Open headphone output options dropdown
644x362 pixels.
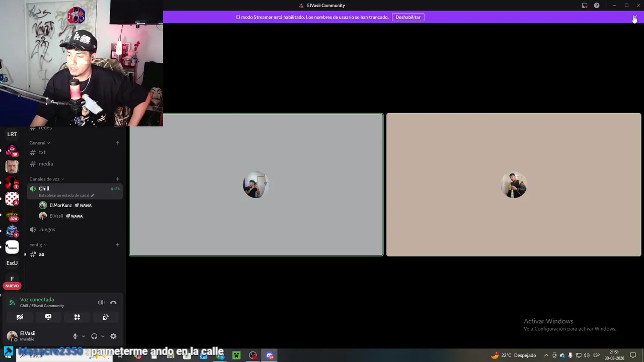[103, 336]
